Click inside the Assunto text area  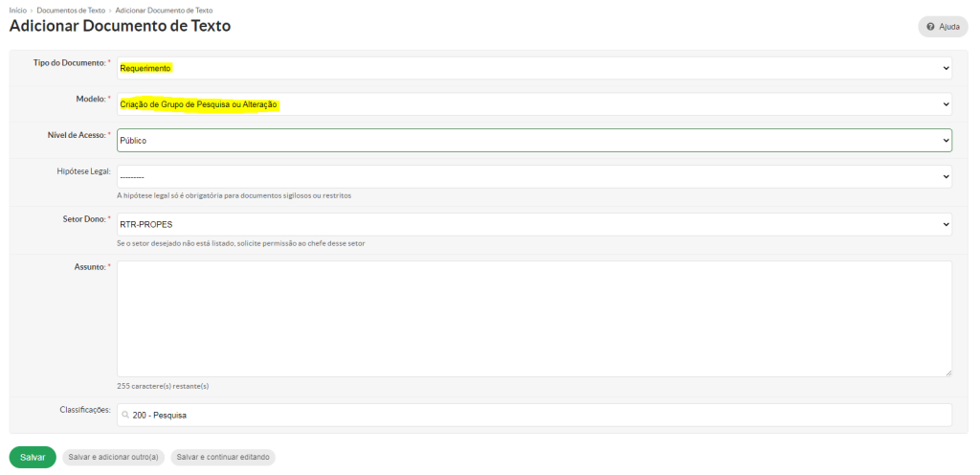click(534, 318)
